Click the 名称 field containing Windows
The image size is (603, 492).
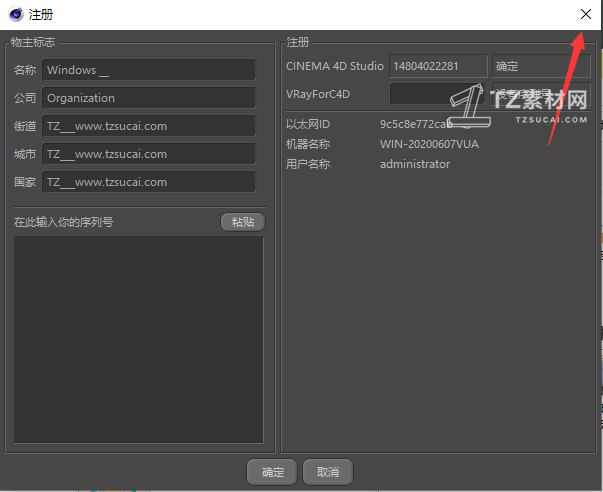pyautogui.click(x=149, y=70)
